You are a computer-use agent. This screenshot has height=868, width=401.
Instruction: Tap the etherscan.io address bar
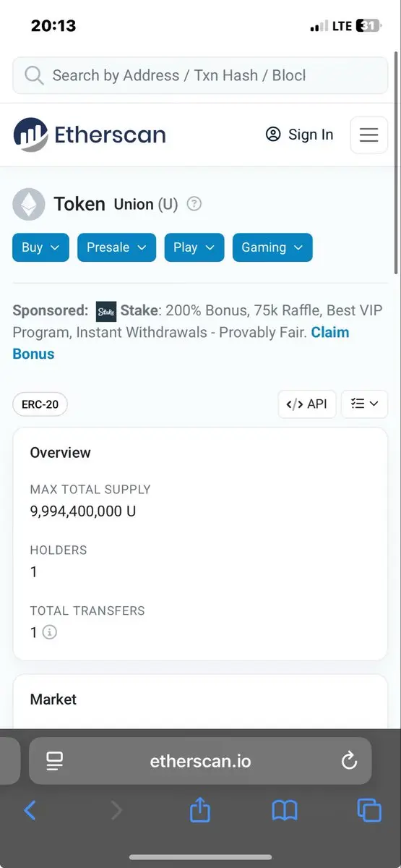(200, 761)
